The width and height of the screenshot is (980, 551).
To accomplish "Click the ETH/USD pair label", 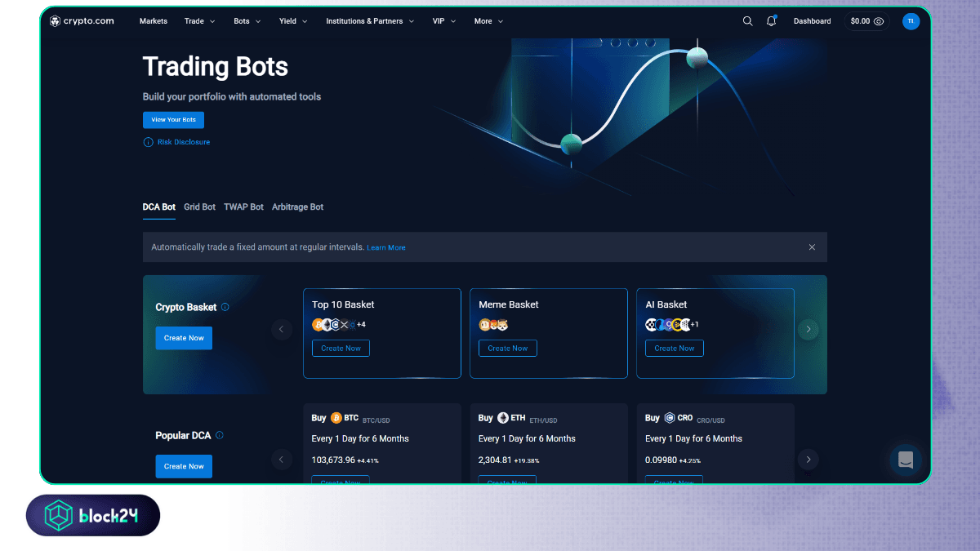I will coord(543,420).
